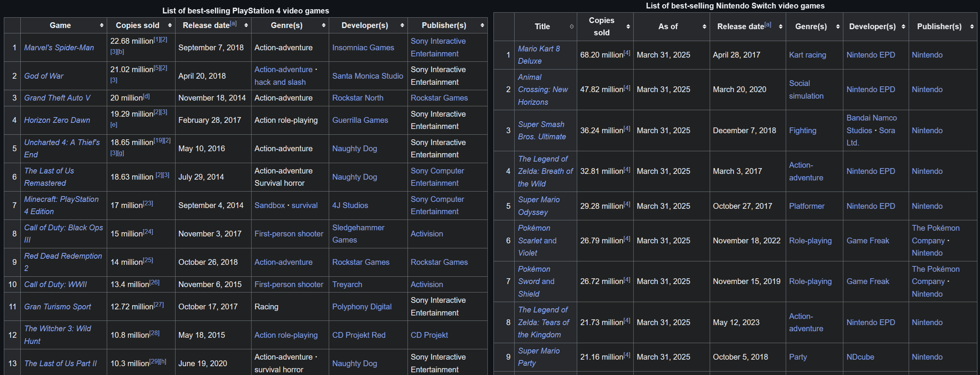
Task: Open Kart racing genre link
Action: (807, 55)
